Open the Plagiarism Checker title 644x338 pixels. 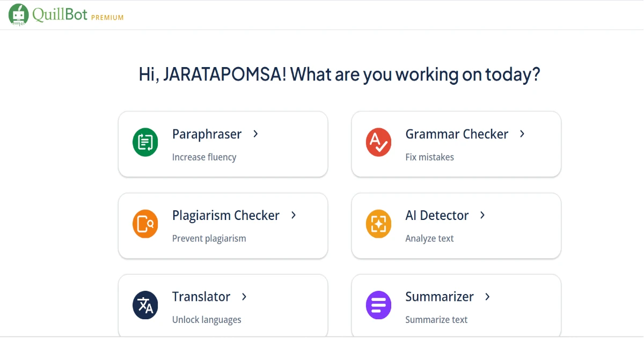click(x=226, y=216)
